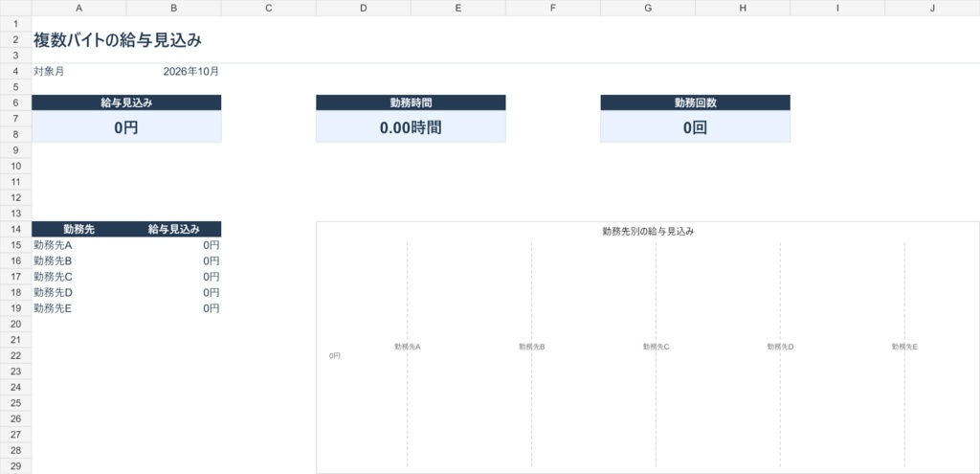Click the 勤務先A table row cell

tap(78, 245)
